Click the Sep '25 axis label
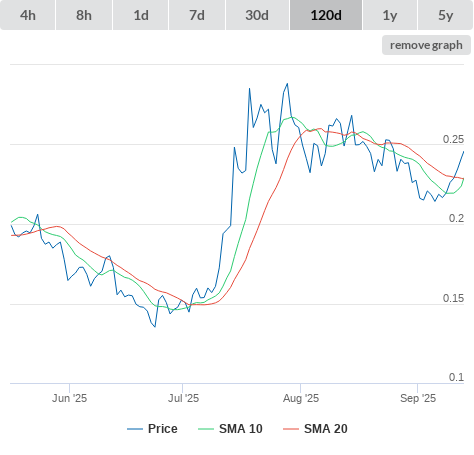The image size is (474, 455). 418,398
